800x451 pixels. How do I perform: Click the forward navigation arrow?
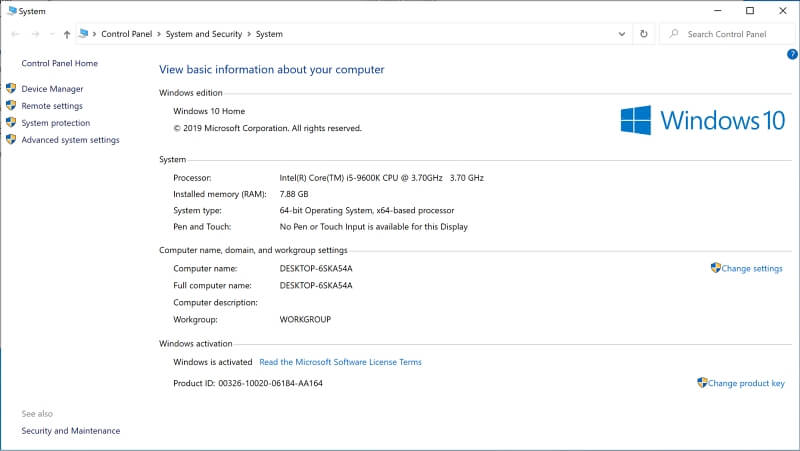click(x=35, y=34)
